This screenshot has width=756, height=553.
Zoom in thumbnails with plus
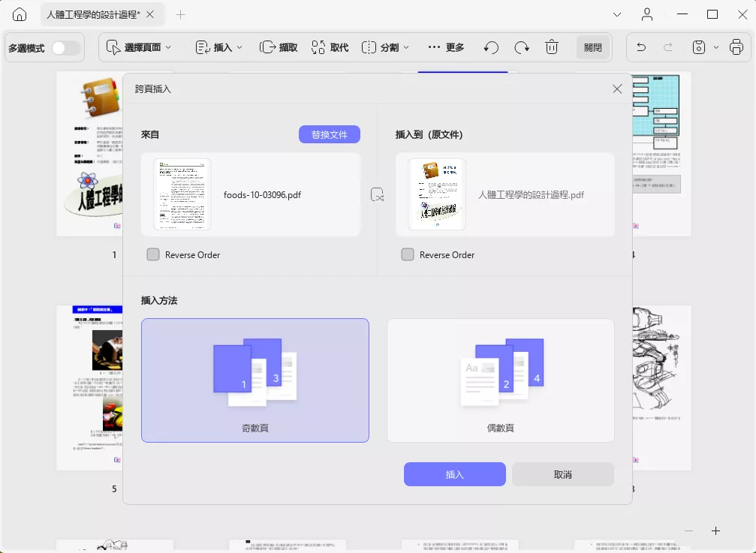coord(715,530)
